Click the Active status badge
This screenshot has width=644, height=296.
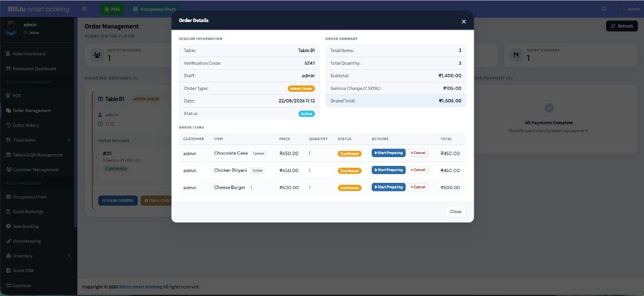(x=306, y=114)
